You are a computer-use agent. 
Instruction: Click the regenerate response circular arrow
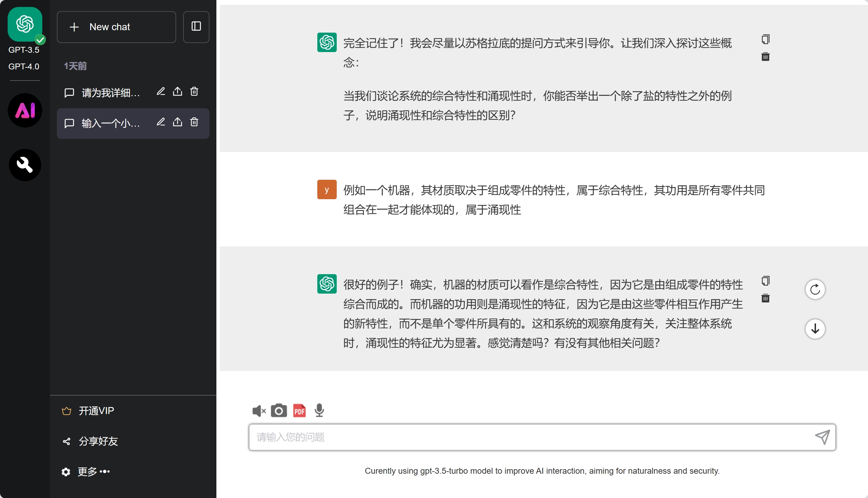pyautogui.click(x=815, y=289)
